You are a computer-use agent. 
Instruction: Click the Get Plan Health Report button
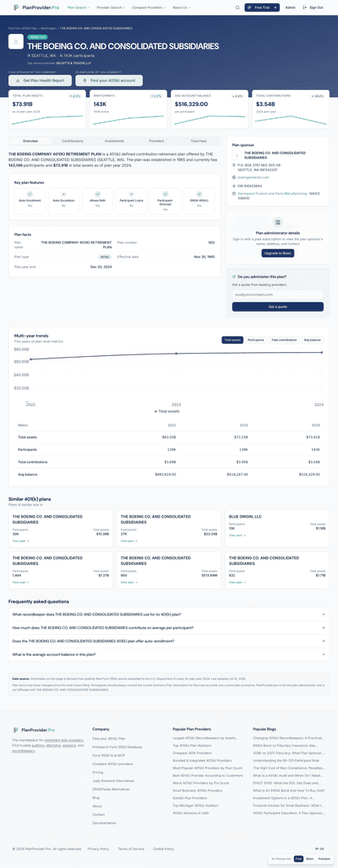(40, 81)
